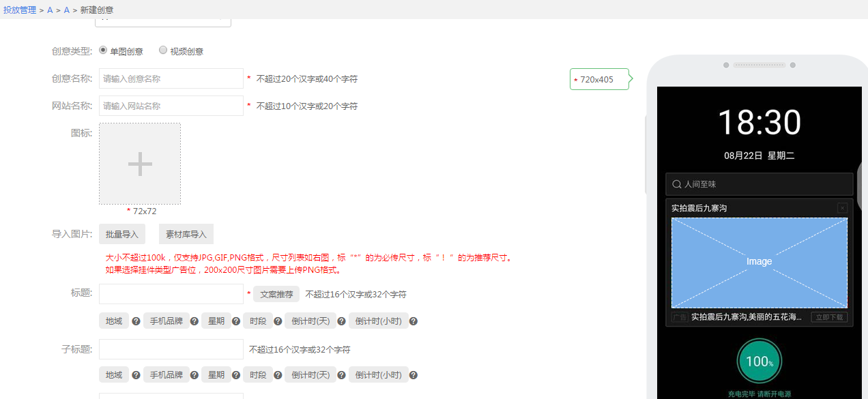Viewport: 868px width, 399px height.
Task: Click the 批量导入 button
Action: tap(121, 233)
